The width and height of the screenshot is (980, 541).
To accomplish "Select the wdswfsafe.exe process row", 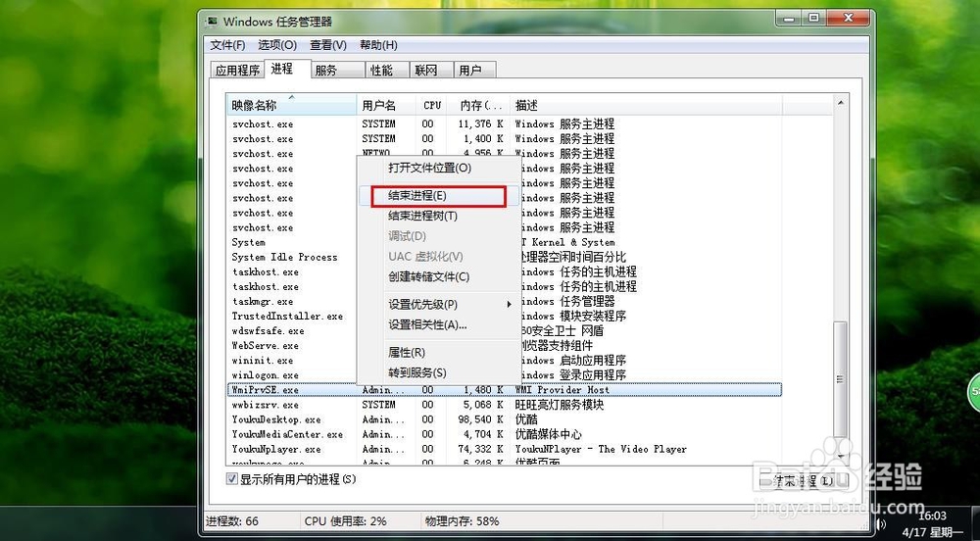I will (x=269, y=331).
